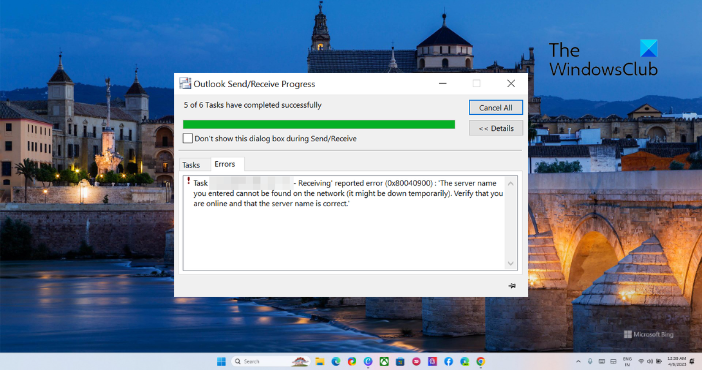Open the Xbox app from taskbar
The image size is (702, 370).
point(384,361)
